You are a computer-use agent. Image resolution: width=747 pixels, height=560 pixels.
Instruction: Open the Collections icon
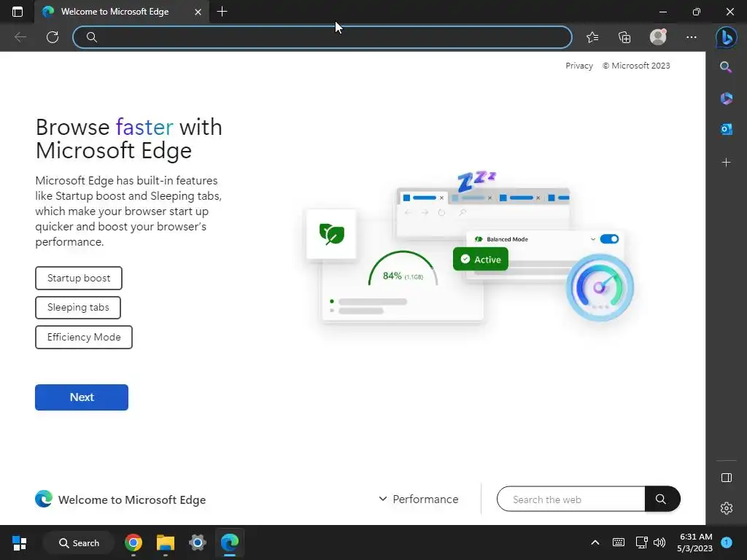click(624, 37)
